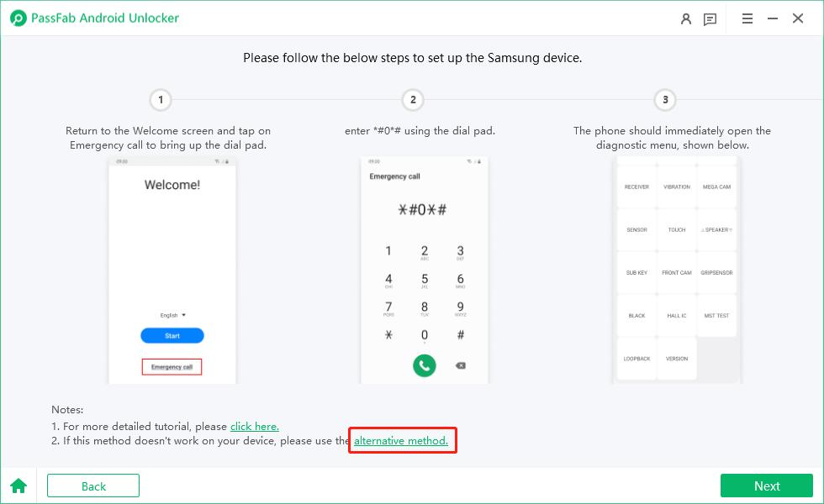Open the 'click here' tutorial link
The image size is (824, 504).
coord(254,427)
